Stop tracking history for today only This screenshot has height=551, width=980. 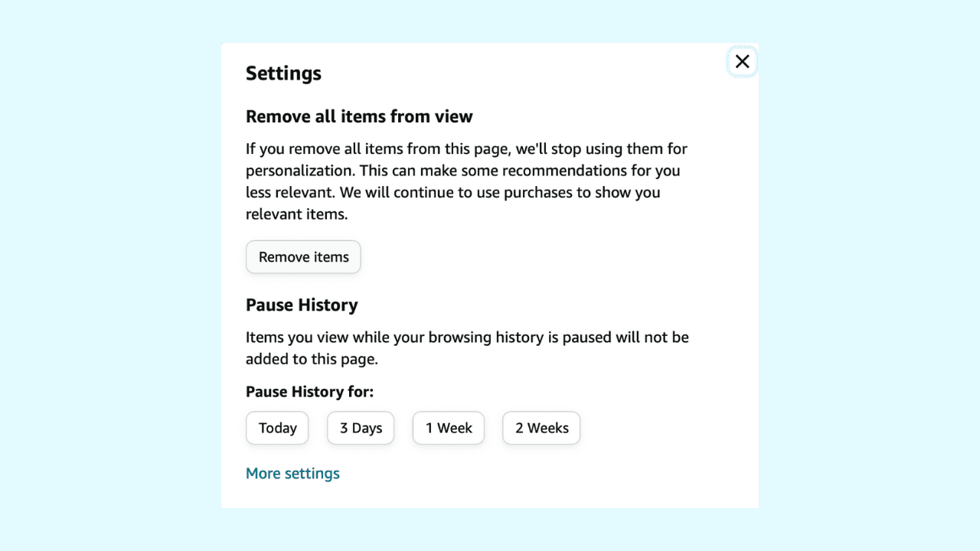(277, 428)
